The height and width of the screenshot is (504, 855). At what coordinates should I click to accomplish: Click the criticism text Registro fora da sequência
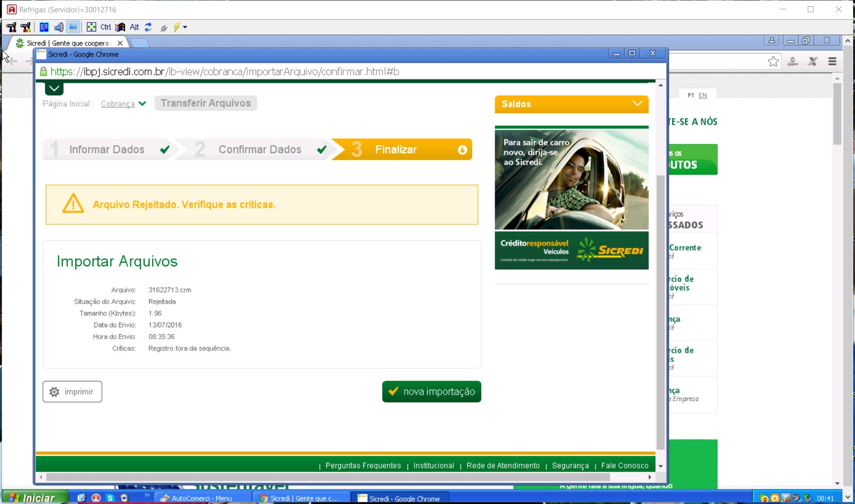click(x=190, y=348)
